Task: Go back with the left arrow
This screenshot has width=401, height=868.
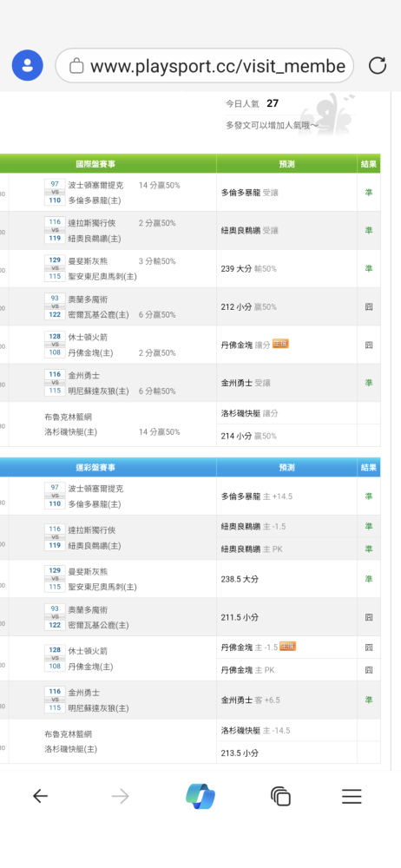Action: coord(41,796)
